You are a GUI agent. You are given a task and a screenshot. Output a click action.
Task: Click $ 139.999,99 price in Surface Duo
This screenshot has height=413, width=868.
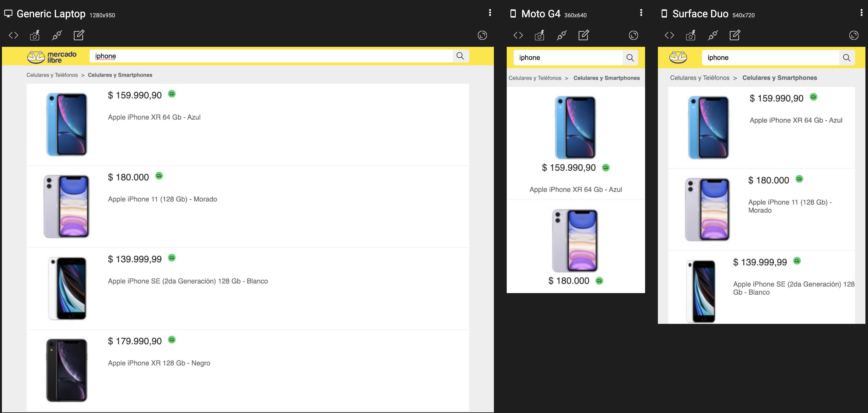point(760,262)
